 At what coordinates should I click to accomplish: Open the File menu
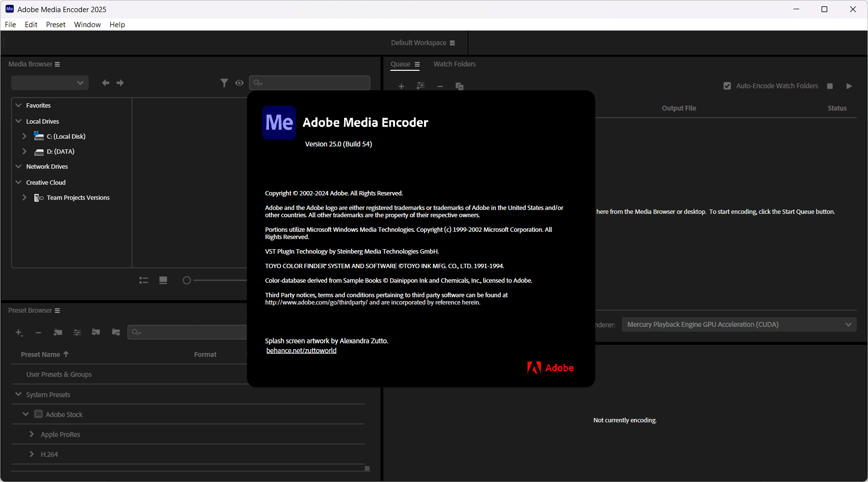coord(10,25)
